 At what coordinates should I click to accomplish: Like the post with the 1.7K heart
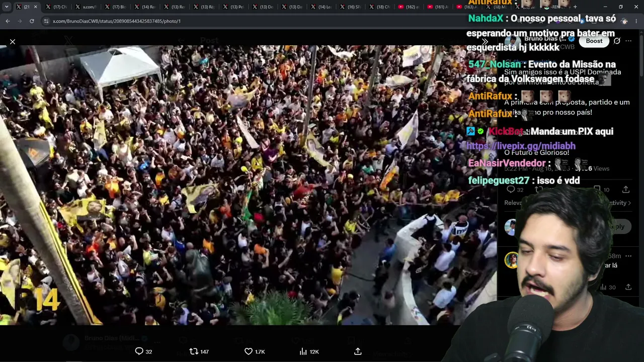(255, 351)
